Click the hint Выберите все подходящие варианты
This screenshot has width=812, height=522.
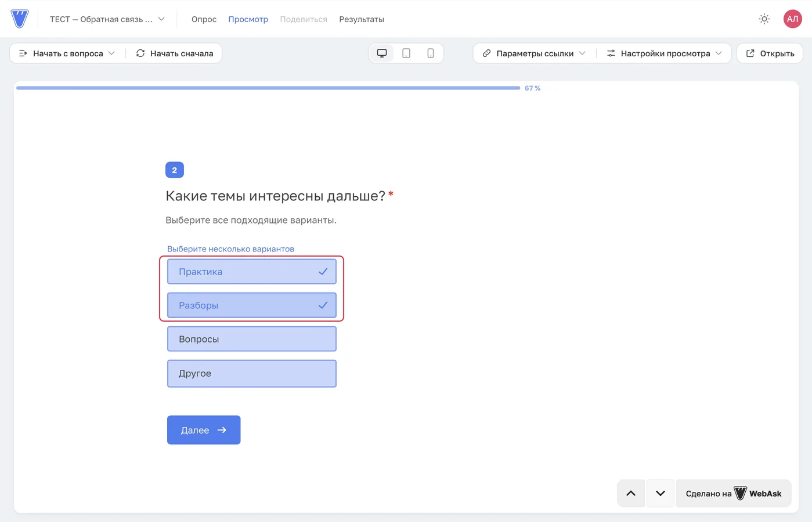pos(251,220)
